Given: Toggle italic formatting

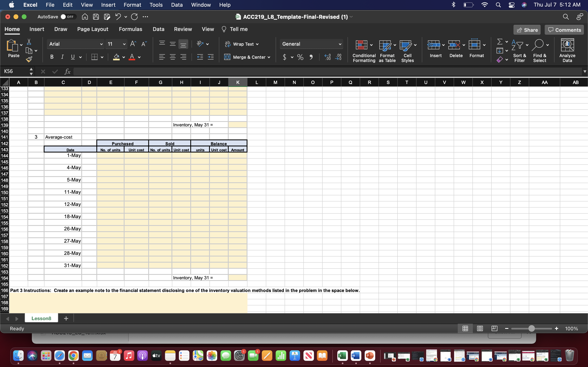Looking at the screenshot, I should (x=62, y=57).
